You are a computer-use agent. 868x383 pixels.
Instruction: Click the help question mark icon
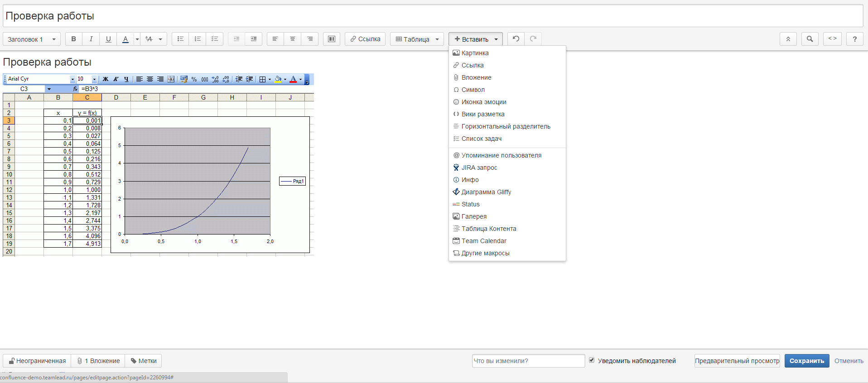click(x=854, y=39)
